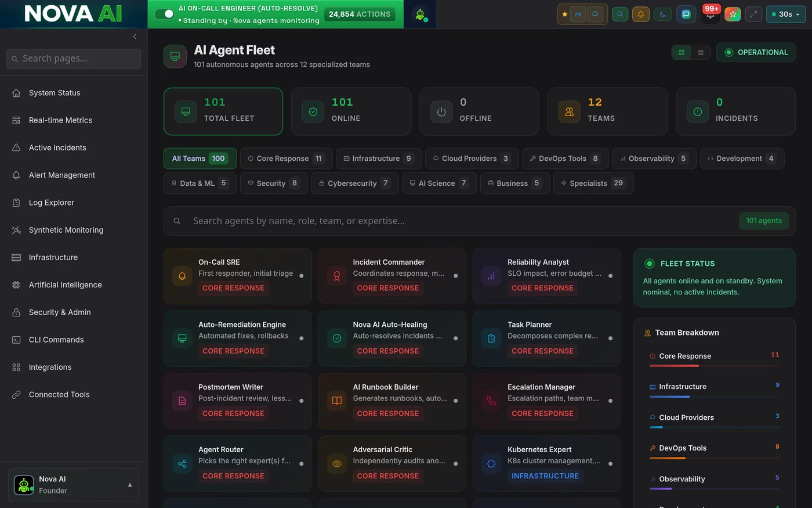812x508 pixels.
Task: Click the Nova AI Auto-Healing check icon
Action: [x=337, y=338]
